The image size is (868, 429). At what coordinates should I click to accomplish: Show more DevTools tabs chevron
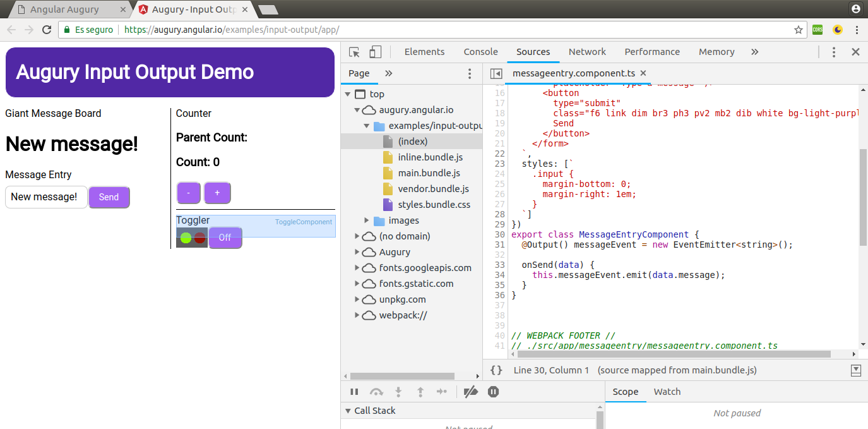[x=755, y=52]
